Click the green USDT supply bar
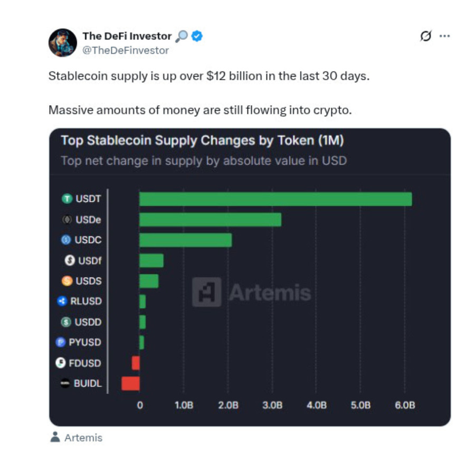Viewport: 476px width, 449px height. point(275,199)
